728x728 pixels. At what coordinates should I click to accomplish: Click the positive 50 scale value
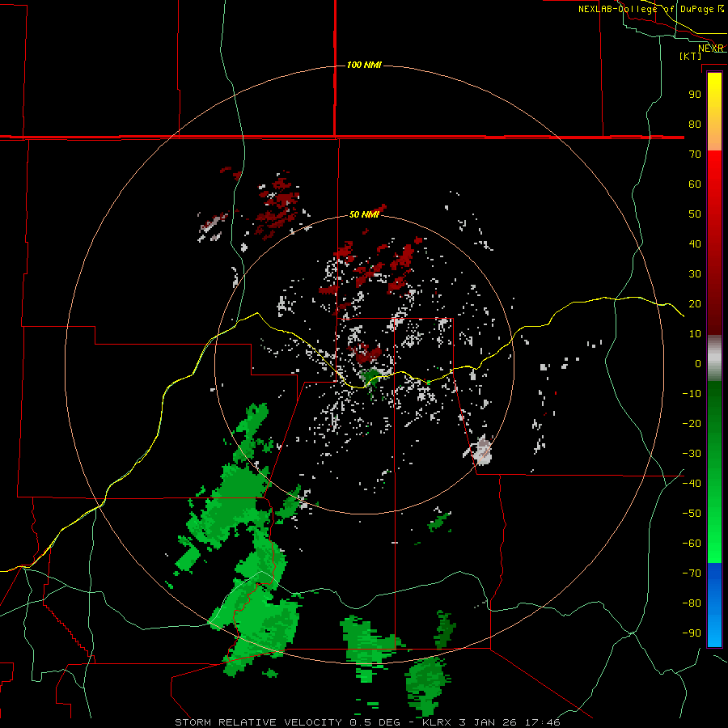coord(695,214)
